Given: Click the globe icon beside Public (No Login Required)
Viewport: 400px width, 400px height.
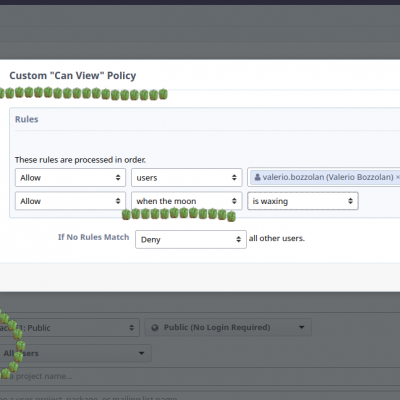Looking at the screenshot, I should click(x=155, y=328).
